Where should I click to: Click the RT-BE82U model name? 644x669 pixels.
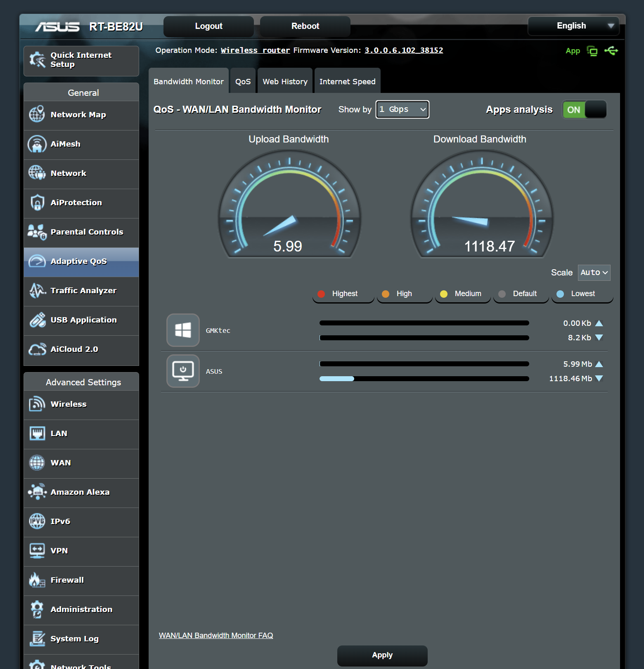(116, 27)
